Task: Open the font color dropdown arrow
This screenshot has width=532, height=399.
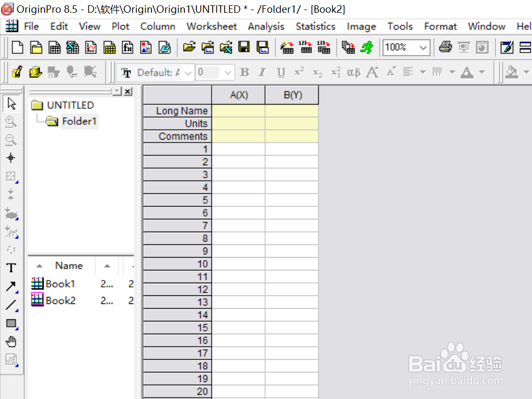Action: point(482,72)
